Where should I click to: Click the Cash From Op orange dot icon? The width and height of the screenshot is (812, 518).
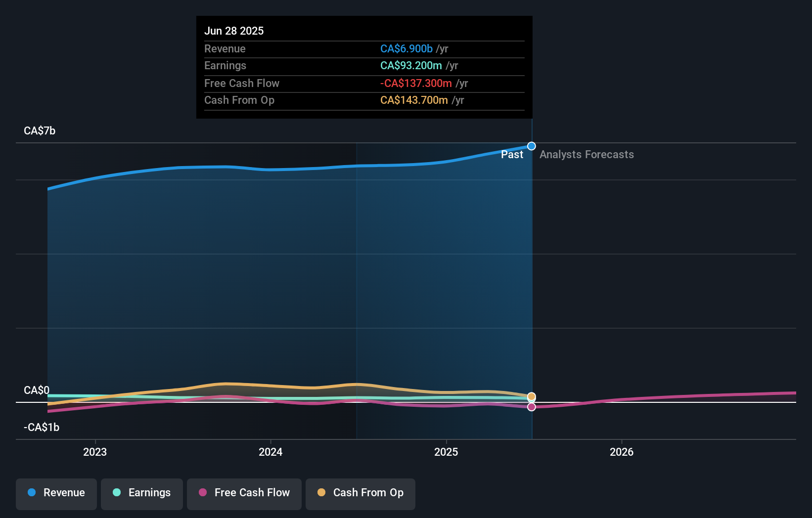coord(321,493)
